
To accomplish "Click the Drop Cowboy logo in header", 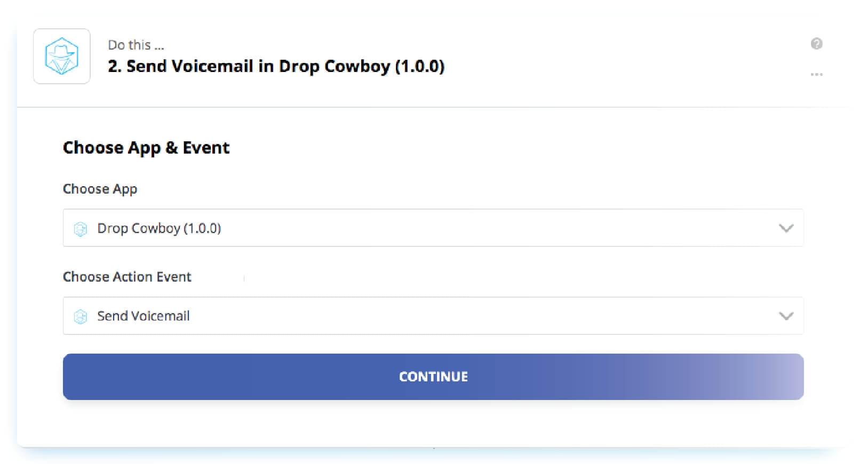I will pyautogui.click(x=62, y=56).
